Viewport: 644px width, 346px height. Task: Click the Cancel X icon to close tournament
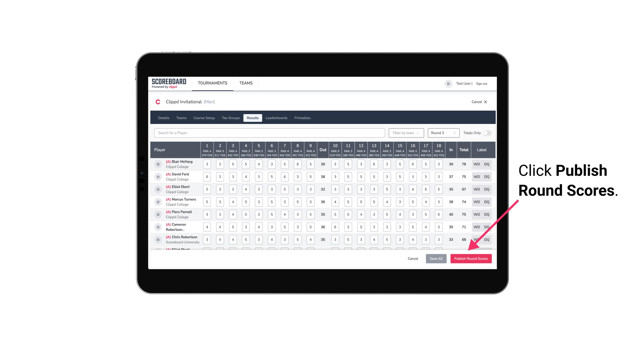tap(486, 102)
